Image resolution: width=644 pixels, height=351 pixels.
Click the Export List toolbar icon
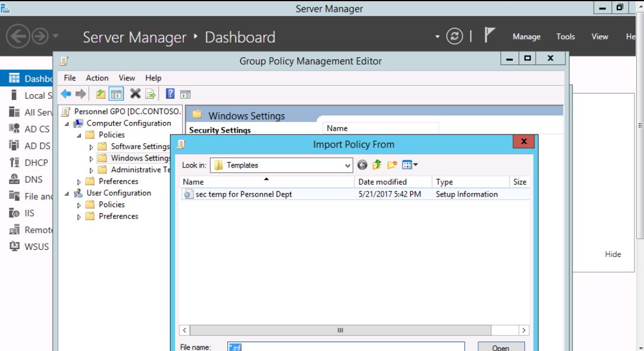(150, 94)
